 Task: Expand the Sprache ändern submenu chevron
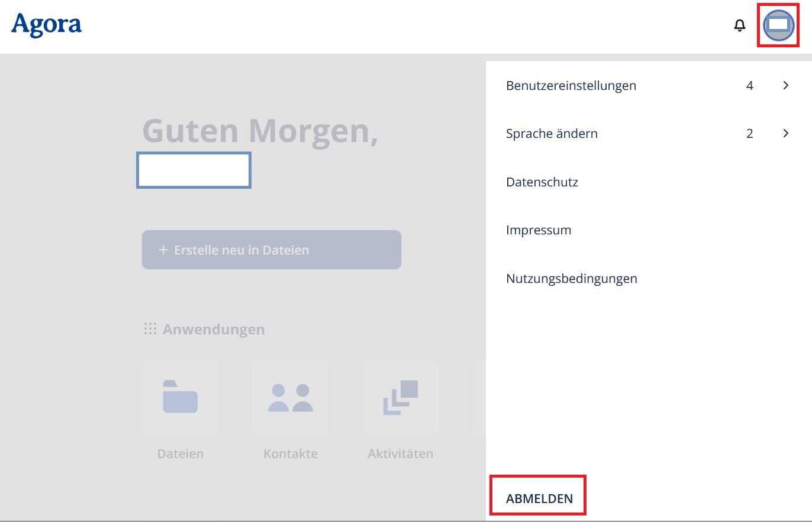[x=786, y=133]
